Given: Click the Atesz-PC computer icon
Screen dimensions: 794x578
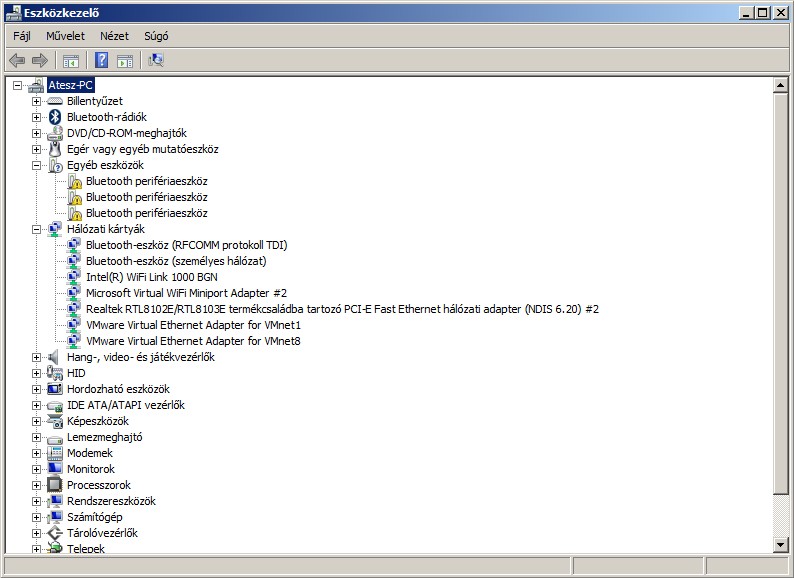Looking at the screenshot, I should 36,85.
